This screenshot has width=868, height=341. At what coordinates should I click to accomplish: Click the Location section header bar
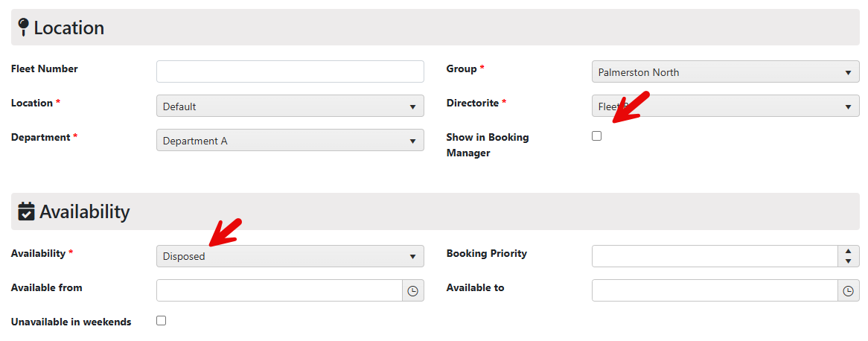pyautogui.click(x=435, y=27)
